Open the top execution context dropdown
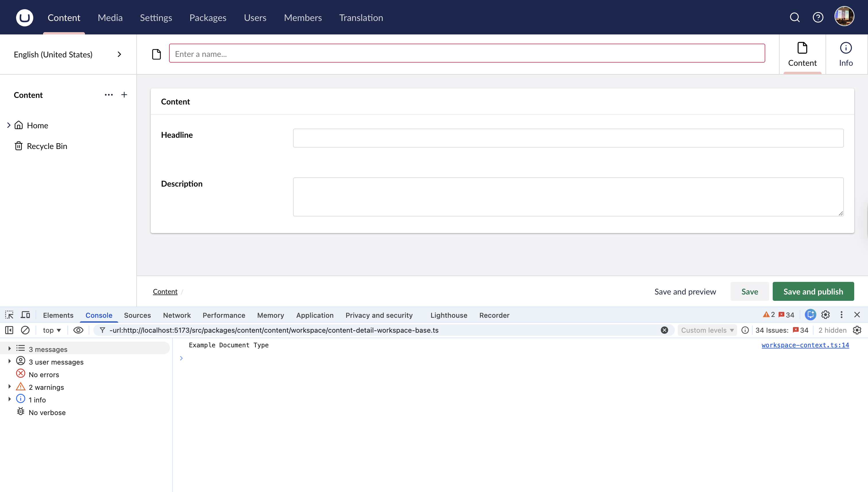This screenshot has width=868, height=492. click(x=51, y=330)
